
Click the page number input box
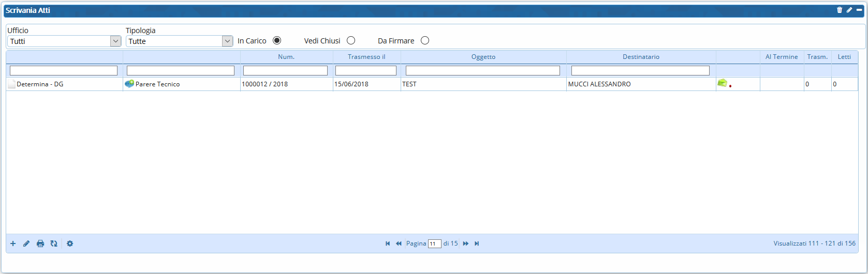(434, 244)
